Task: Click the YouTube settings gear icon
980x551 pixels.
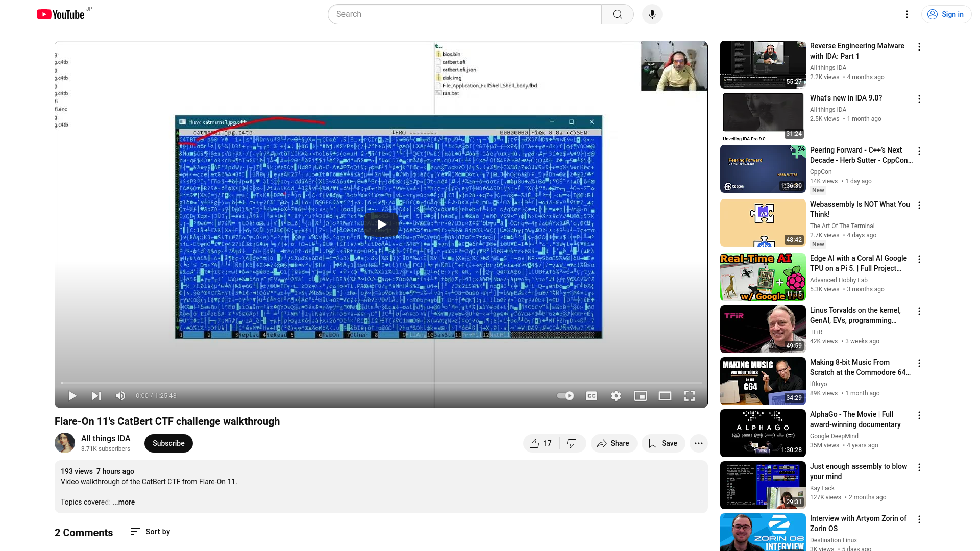Action: [616, 395]
